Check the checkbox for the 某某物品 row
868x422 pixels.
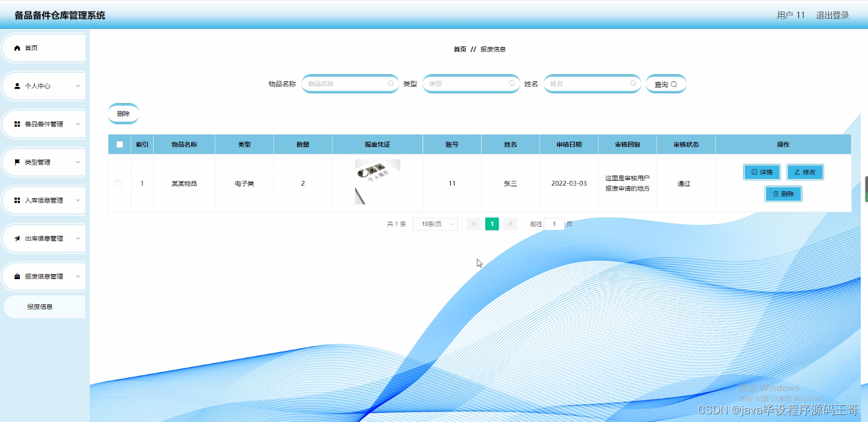119,183
